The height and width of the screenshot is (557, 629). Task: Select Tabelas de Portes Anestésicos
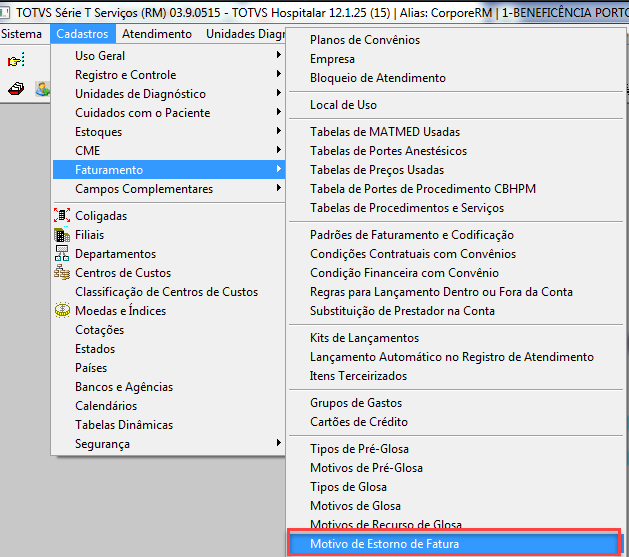[x=456, y=151]
